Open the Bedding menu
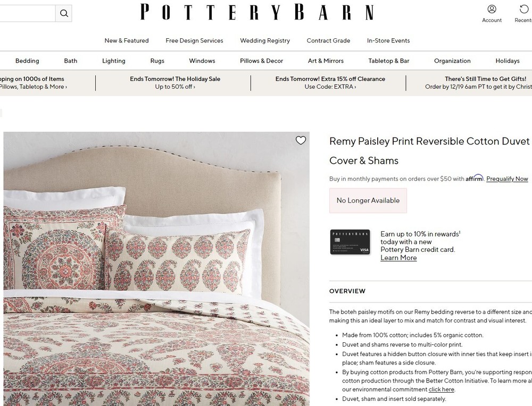 click(x=27, y=61)
